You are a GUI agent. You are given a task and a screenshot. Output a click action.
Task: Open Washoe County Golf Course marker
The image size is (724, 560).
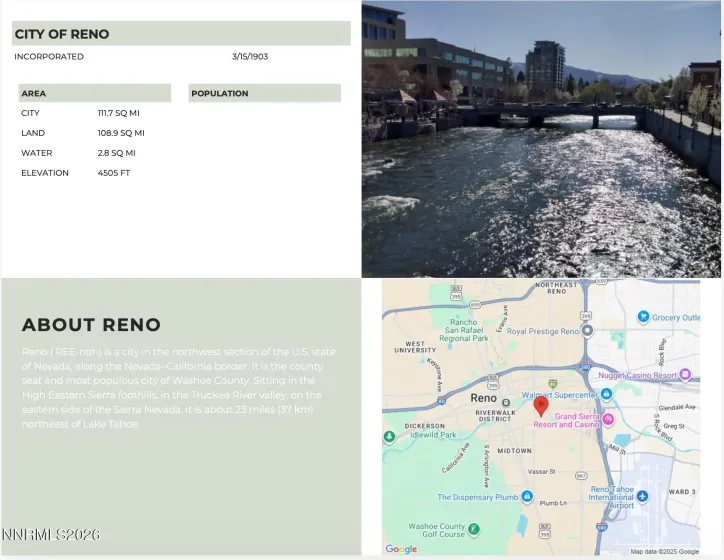pos(473,529)
